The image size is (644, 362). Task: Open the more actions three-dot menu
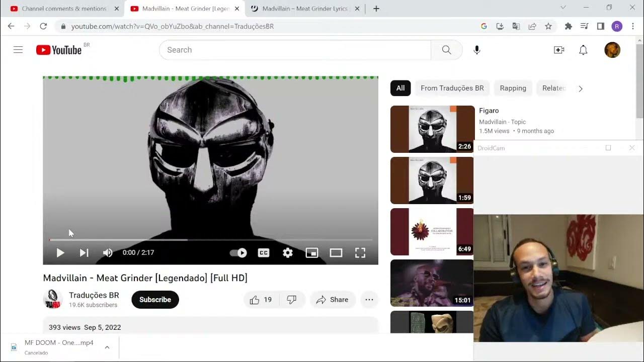point(369,300)
